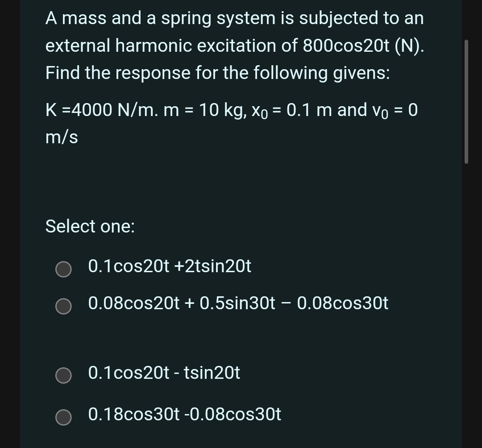
Task: Click the label "0.18cos30t -0.08cos30t"
Action: click(185, 415)
